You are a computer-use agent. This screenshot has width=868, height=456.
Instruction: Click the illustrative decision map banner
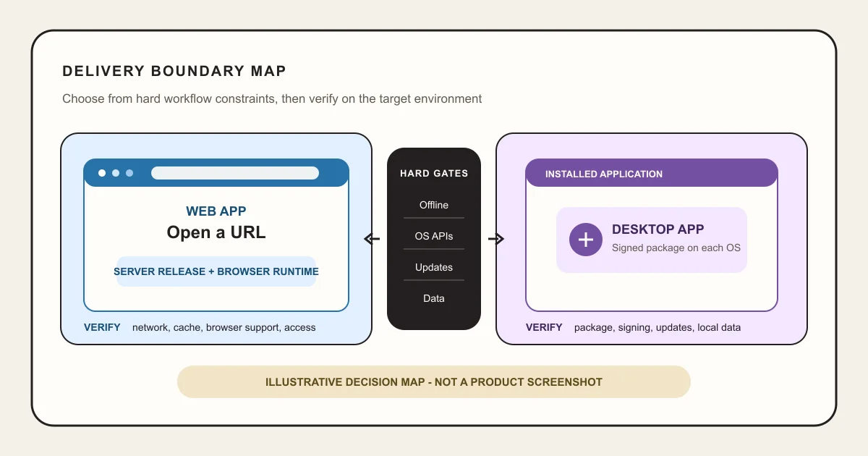tap(434, 381)
